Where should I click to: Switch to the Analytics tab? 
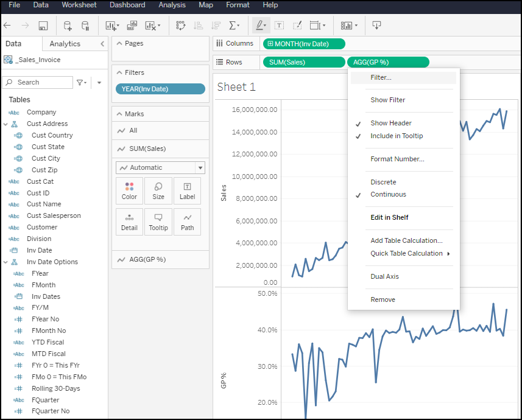click(x=65, y=44)
